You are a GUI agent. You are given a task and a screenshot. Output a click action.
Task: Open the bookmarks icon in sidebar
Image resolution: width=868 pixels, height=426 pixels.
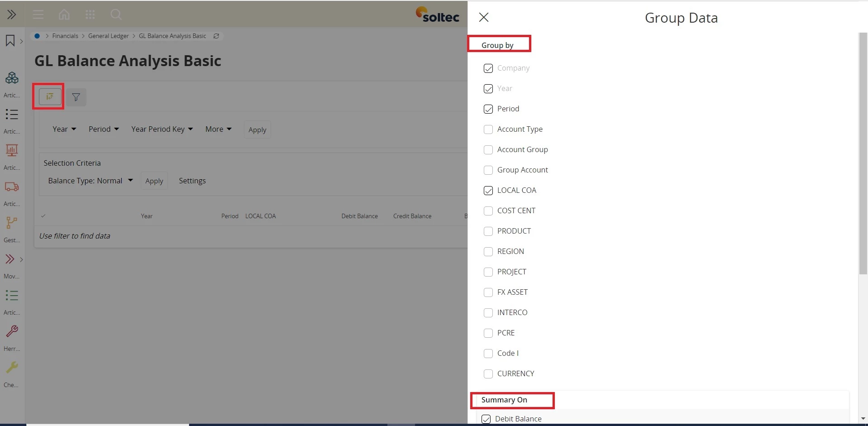tap(10, 41)
